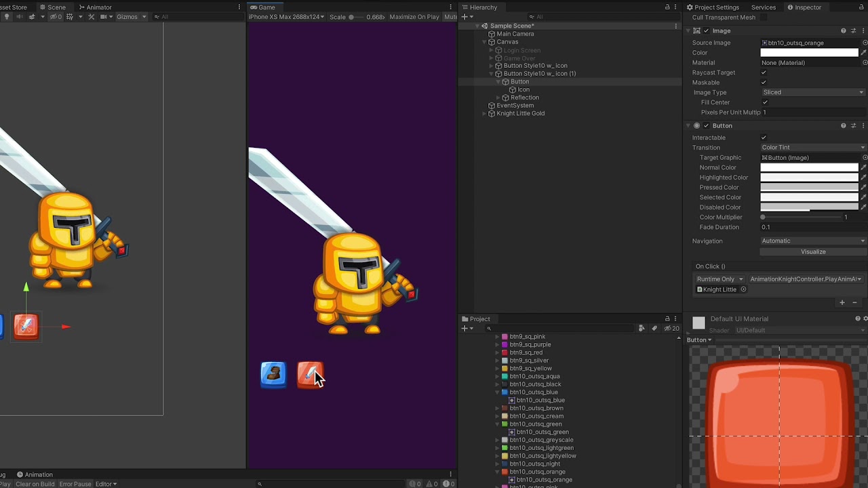
Task: Open Scene view three-dot options menu
Action: pyautogui.click(x=239, y=7)
